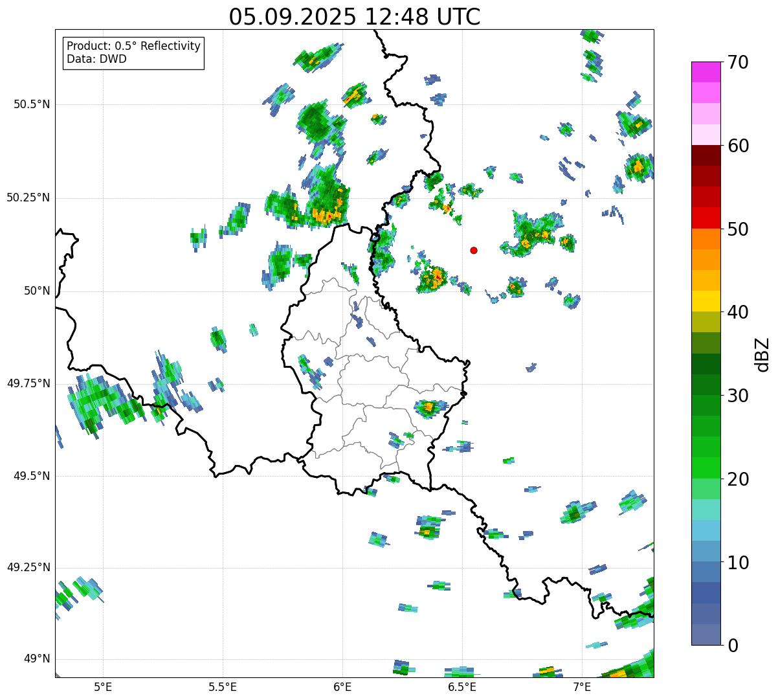Click the 'Data: DWD' text
Screen dimensions: 778x700
[96, 59]
